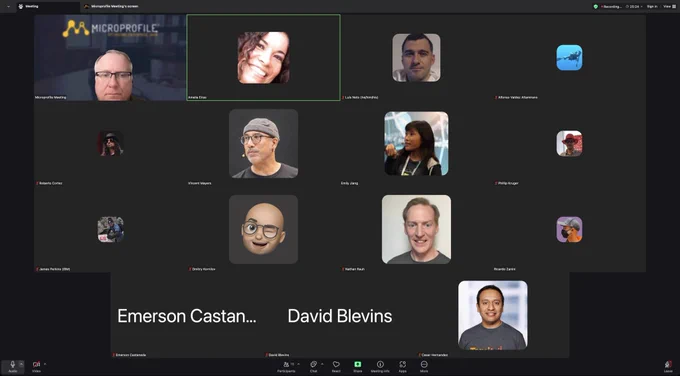Open the View layout menu
This screenshot has height=376, width=680.
[x=669, y=7]
